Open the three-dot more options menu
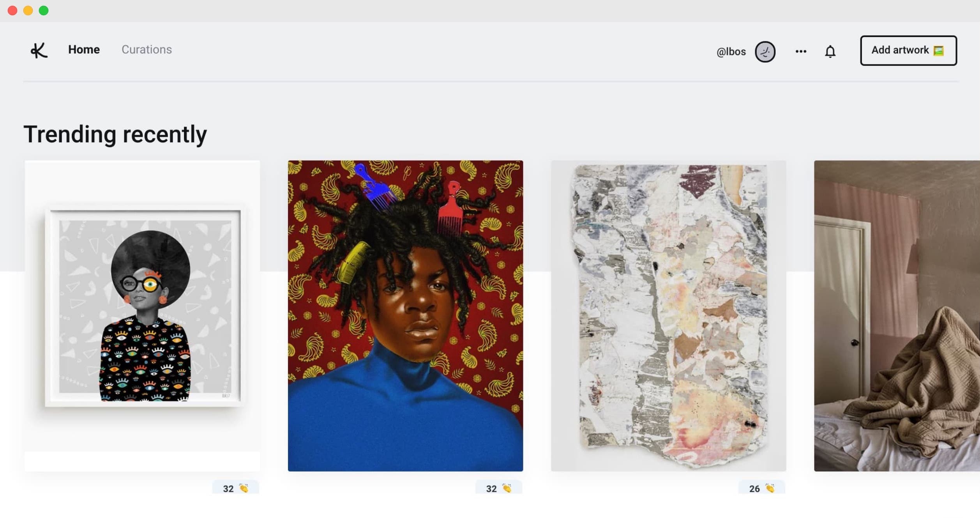Image resolution: width=980 pixels, height=518 pixels. 801,51
